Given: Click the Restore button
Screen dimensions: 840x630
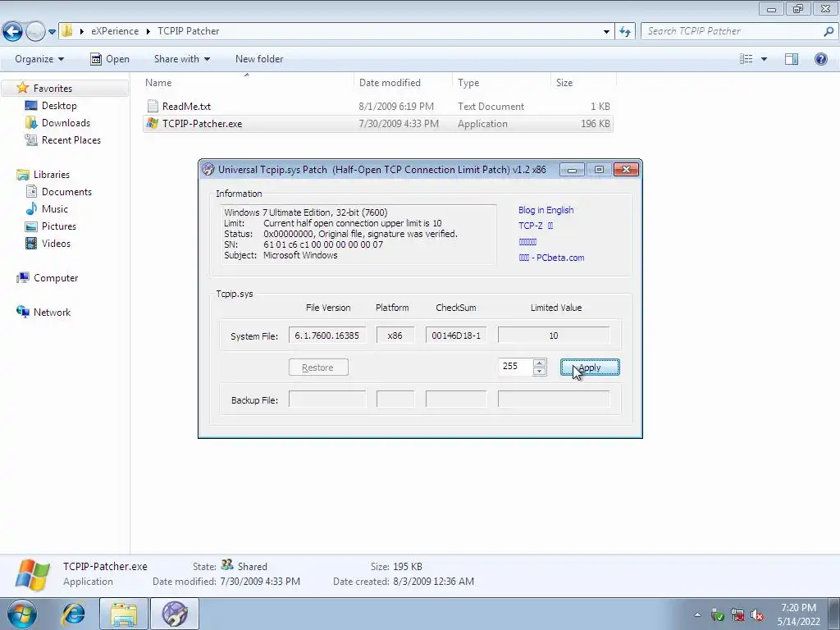Looking at the screenshot, I should (318, 367).
